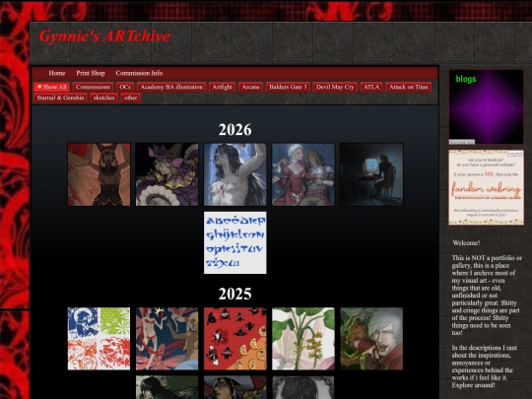The height and width of the screenshot is (399, 532).
Task: Click the Welcome! sidebar text
Action: coord(466,243)
